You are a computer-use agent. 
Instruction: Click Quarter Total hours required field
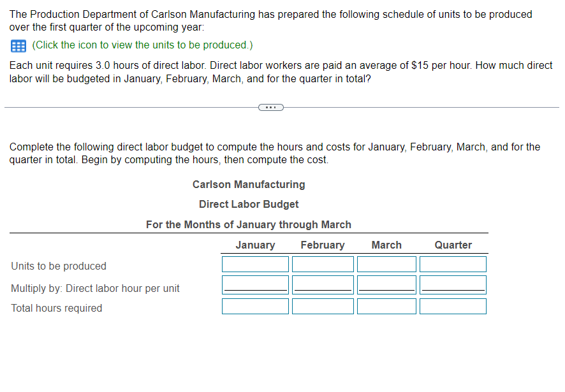(x=453, y=307)
